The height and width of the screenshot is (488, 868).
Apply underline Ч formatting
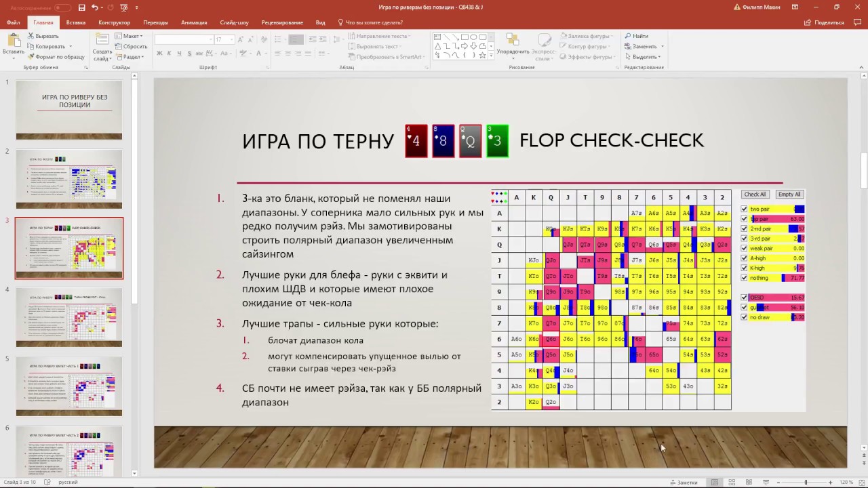[179, 53]
